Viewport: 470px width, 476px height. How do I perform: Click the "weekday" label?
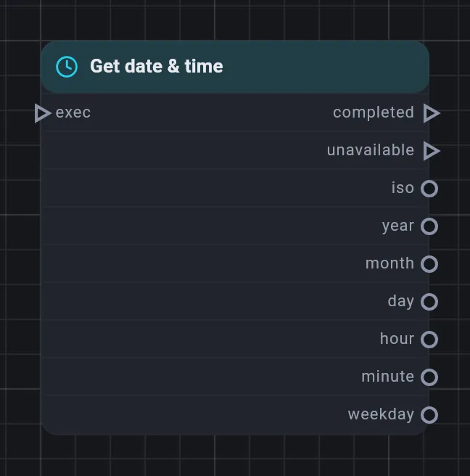coord(381,414)
